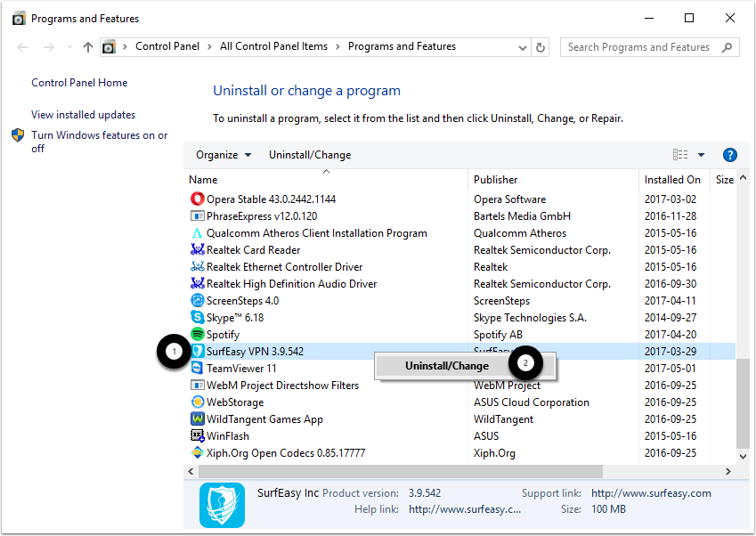Click the view options icon

680,155
